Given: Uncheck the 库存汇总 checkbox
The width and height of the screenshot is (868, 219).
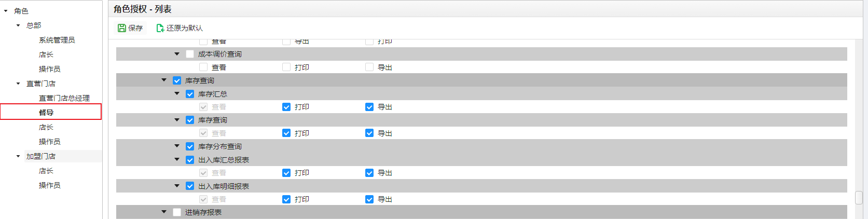Looking at the screenshot, I should coord(190,94).
